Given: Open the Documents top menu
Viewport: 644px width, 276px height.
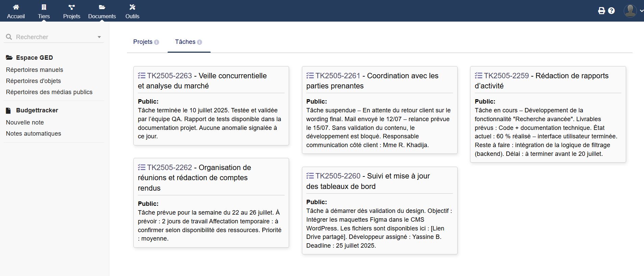Looking at the screenshot, I should click(x=102, y=11).
